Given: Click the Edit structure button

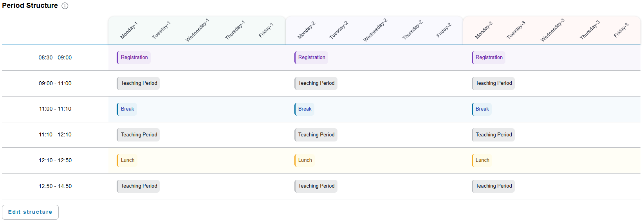Looking at the screenshot, I should pos(30,212).
